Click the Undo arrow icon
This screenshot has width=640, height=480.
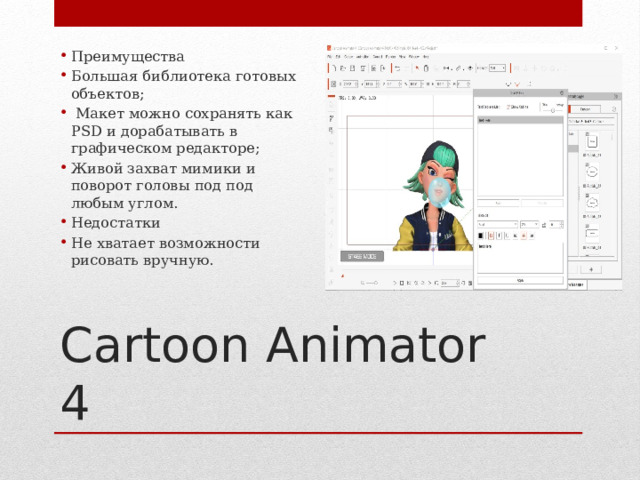(397, 69)
